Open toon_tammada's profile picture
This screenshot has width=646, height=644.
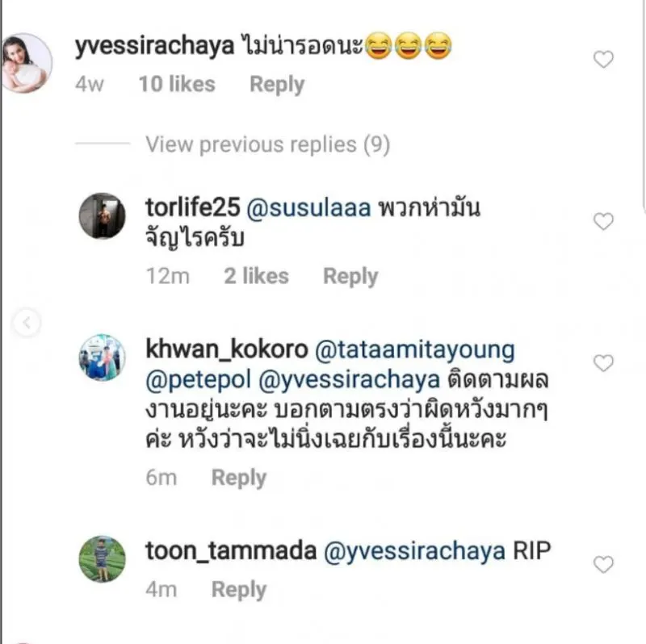click(102, 558)
